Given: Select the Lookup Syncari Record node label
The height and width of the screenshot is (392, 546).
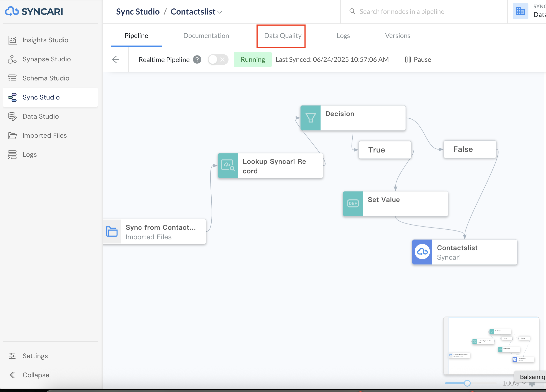Looking at the screenshot, I should pos(274,166).
